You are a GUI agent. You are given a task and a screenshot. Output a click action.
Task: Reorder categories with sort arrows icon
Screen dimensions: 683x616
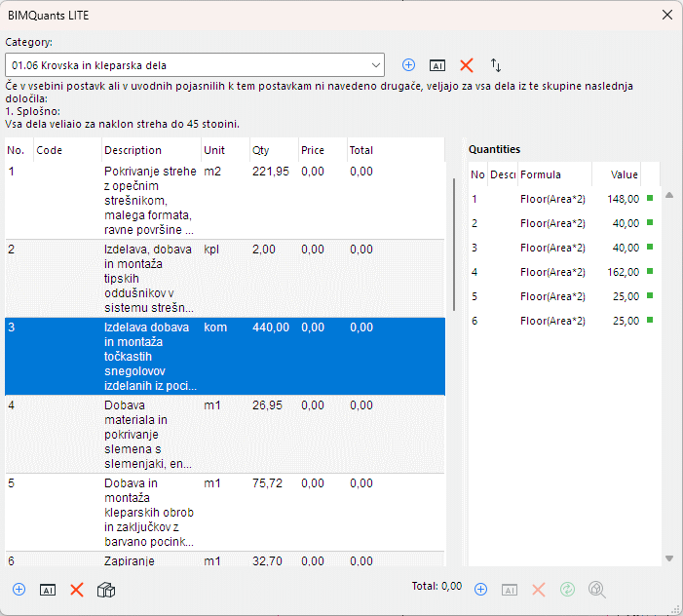tap(496, 65)
